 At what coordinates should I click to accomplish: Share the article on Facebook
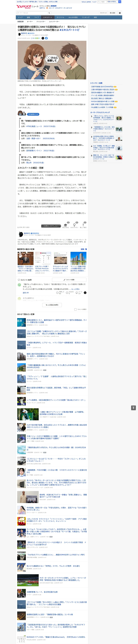[x=46, y=38]
